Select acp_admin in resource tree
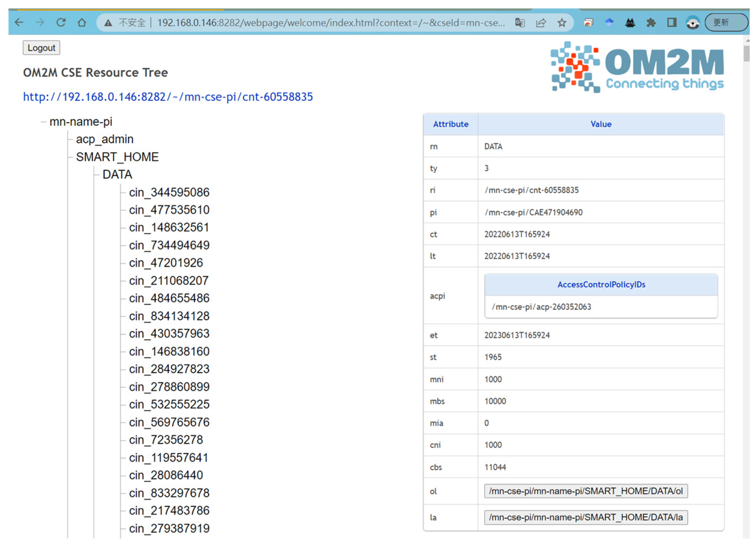This screenshot has height=548, width=756. (x=105, y=139)
